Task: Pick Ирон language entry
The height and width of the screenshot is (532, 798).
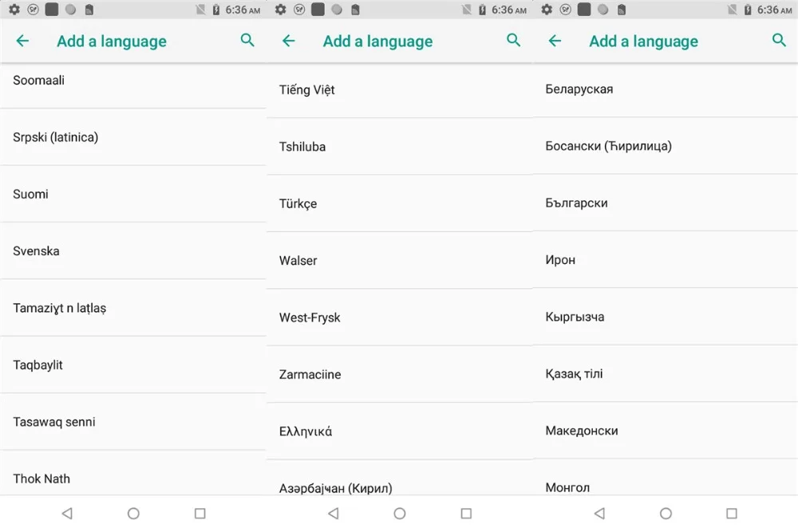Action: [666, 260]
